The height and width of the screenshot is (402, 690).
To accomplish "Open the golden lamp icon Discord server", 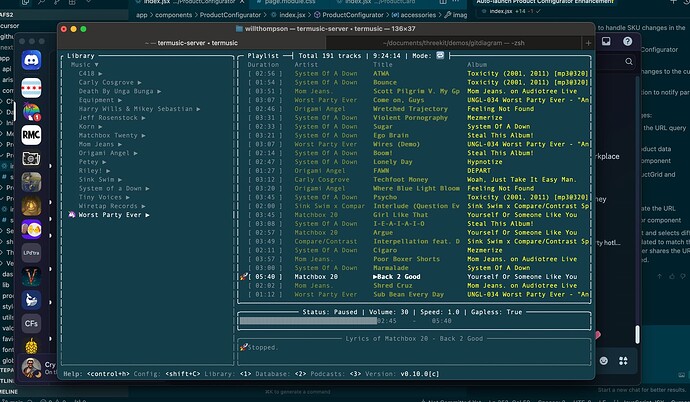I will 31,206.
